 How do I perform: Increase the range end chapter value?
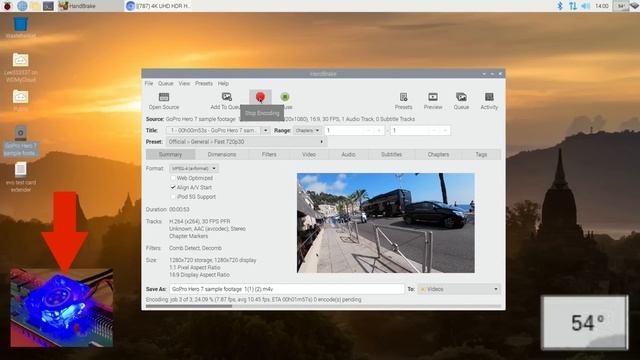(x=444, y=130)
